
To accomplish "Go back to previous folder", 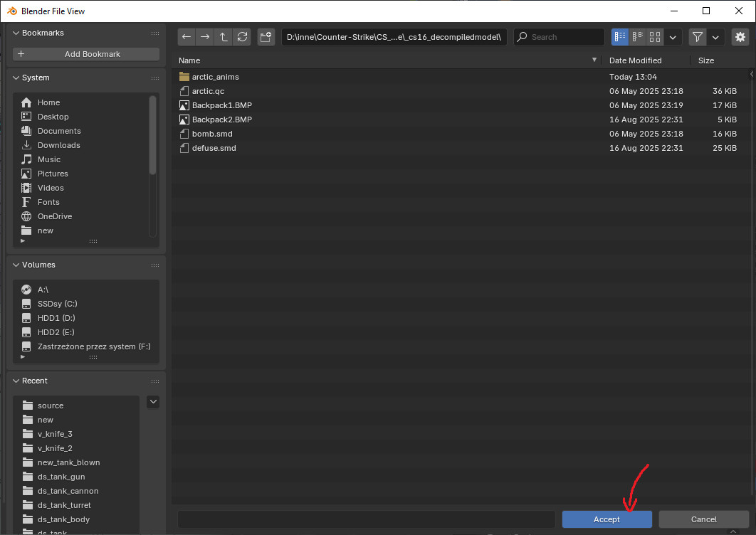I will [186, 37].
